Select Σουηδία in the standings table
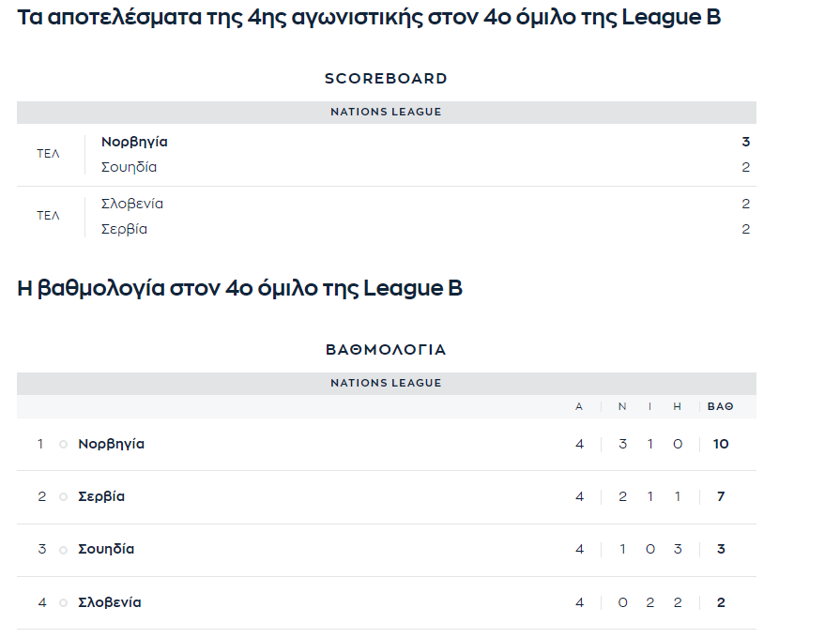Viewport: 840px width, 638px height. [106, 549]
